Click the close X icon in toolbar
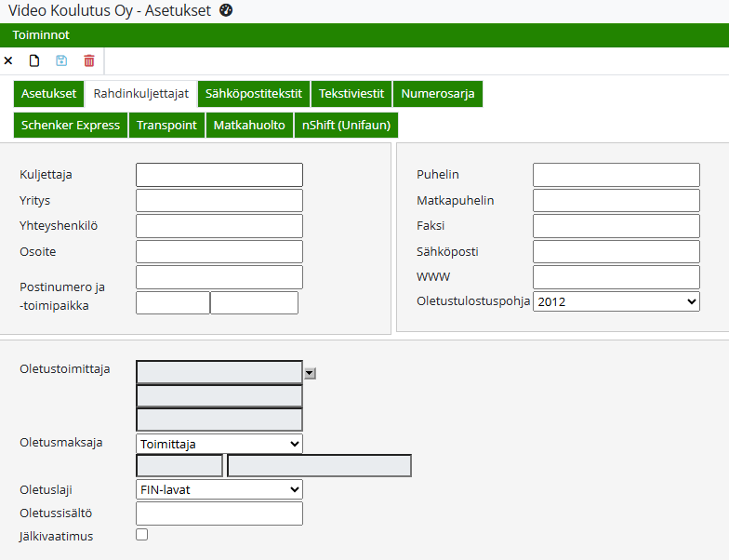The image size is (729, 560). (x=8, y=60)
